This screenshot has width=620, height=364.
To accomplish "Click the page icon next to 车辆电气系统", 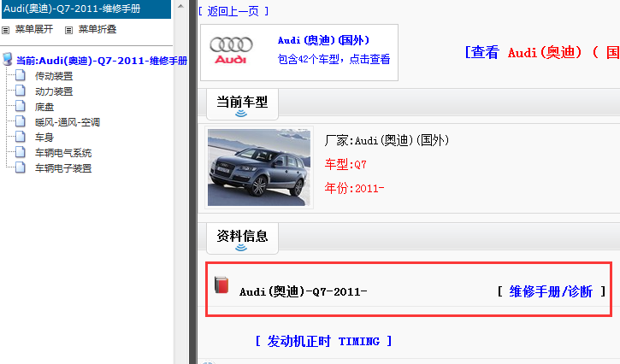I will point(21,152).
